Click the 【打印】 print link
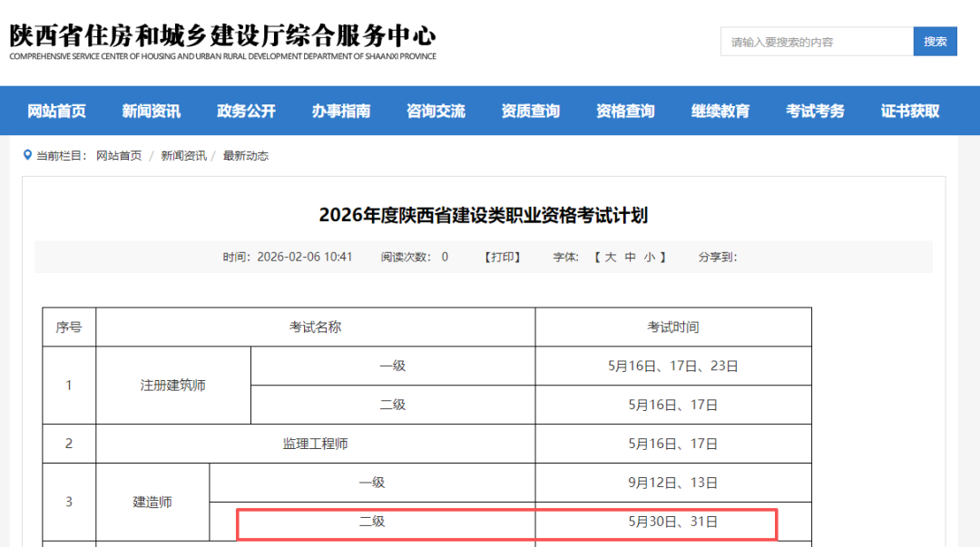980x547 pixels. (503, 258)
